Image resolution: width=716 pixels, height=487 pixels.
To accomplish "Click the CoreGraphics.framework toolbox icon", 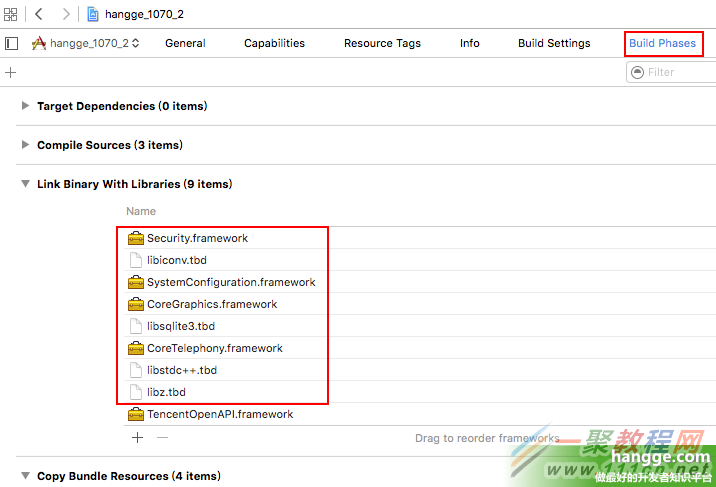I will [x=136, y=304].
